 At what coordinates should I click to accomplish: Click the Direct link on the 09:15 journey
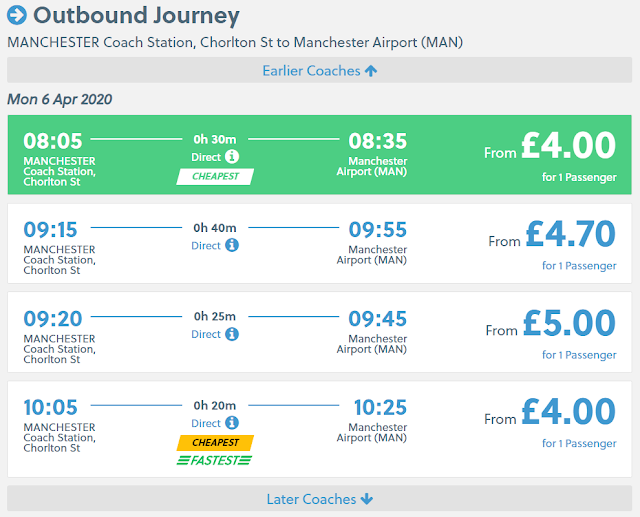pos(206,245)
